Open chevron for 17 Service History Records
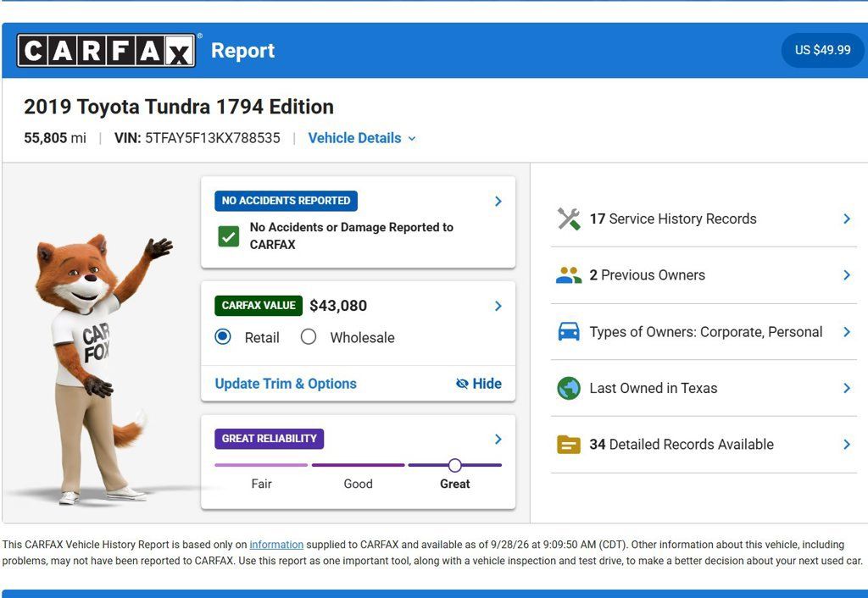 coord(847,219)
